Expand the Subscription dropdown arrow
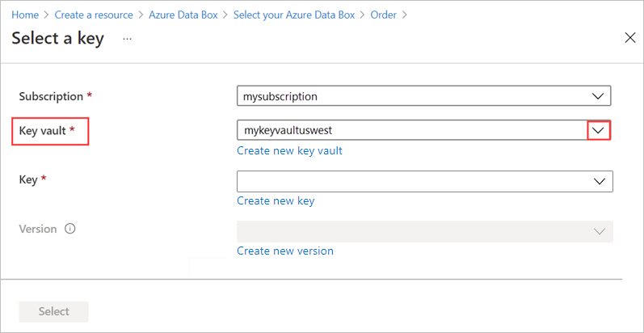644x333 pixels. click(598, 96)
